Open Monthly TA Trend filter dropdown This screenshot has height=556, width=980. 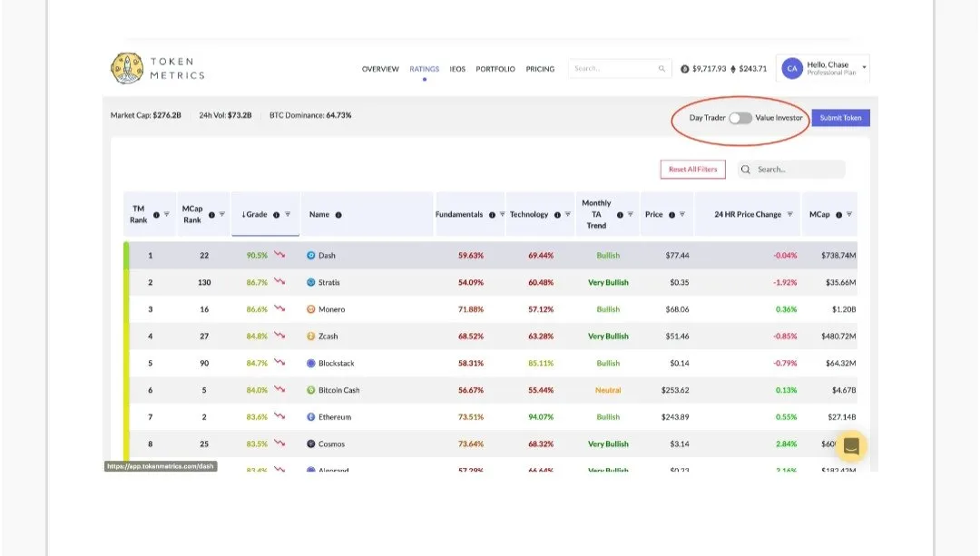tap(630, 214)
